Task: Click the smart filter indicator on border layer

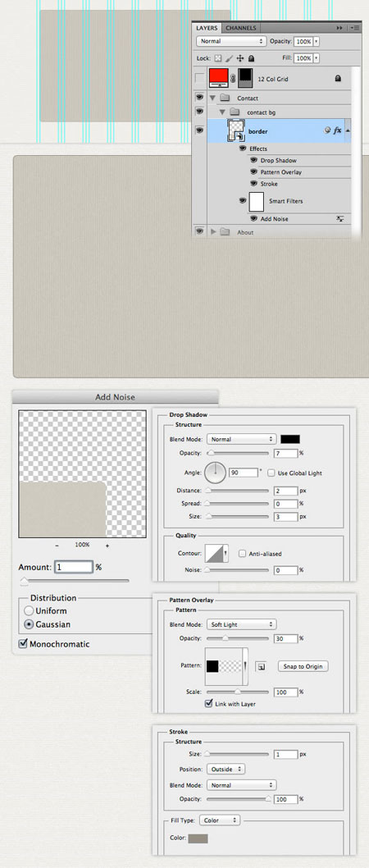Action: tap(327, 131)
